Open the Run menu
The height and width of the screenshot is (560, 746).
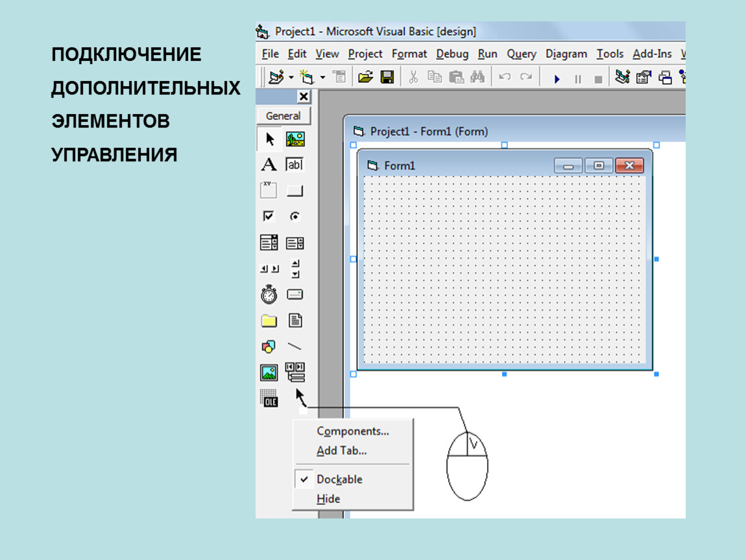coord(487,54)
